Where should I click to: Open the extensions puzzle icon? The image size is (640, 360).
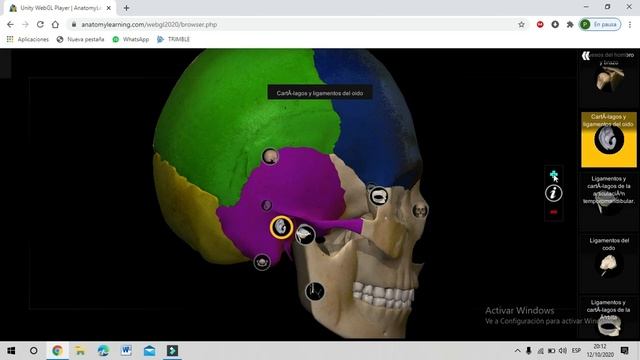[570, 24]
